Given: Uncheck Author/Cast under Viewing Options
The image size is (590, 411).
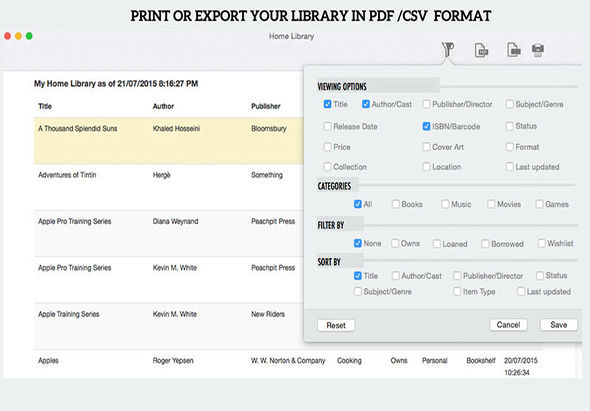Looking at the screenshot, I should pyautogui.click(x=366, y=104).
